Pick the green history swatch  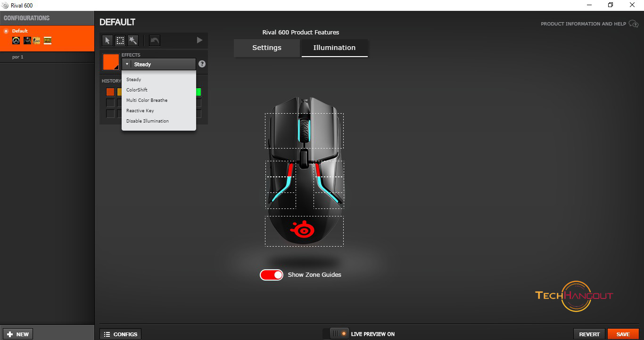tap(198, 92)
